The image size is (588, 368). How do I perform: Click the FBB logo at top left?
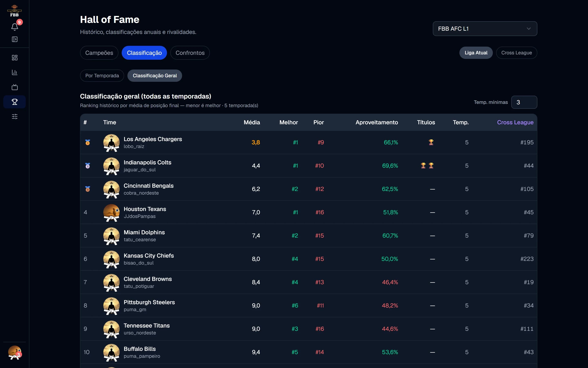pyautogui.click(x=14, y=11)
